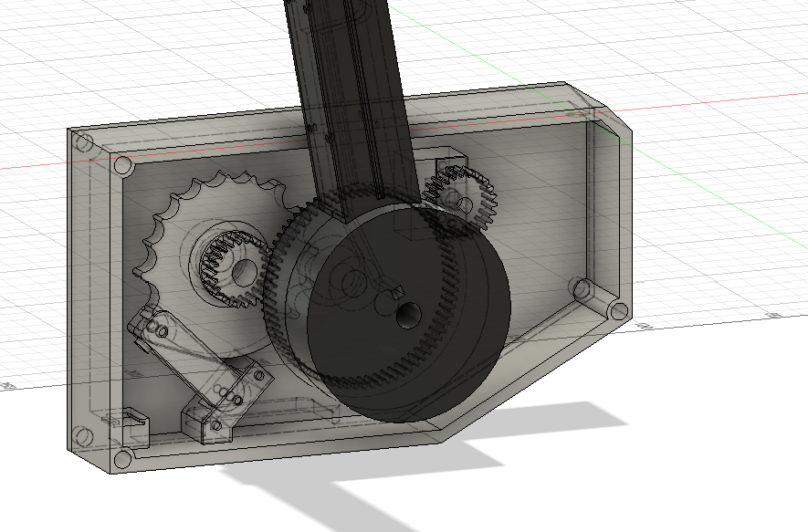Screen dimensions: 808x532
Task: Click the cylindrical screw boss on housing's right side
Action: tap(601, 299)
